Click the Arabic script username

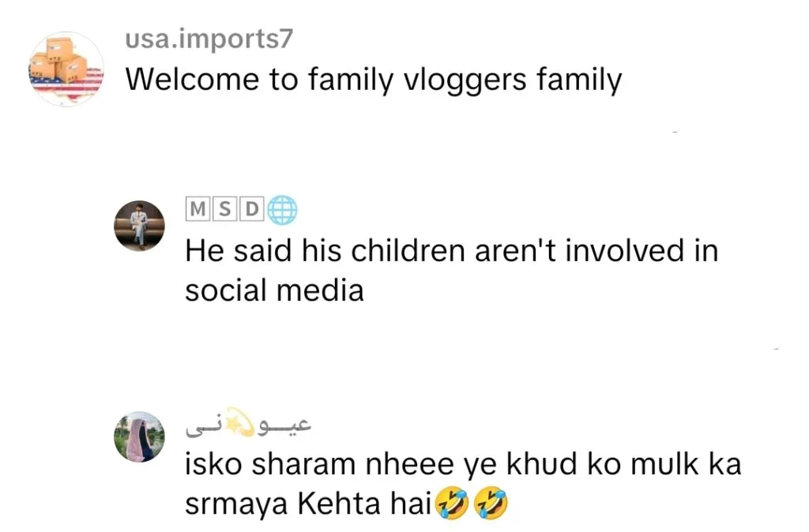249,426
